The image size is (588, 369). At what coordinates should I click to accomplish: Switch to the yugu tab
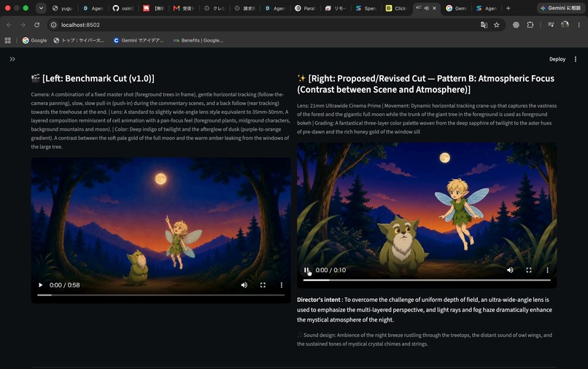click(x=62, y=8)
